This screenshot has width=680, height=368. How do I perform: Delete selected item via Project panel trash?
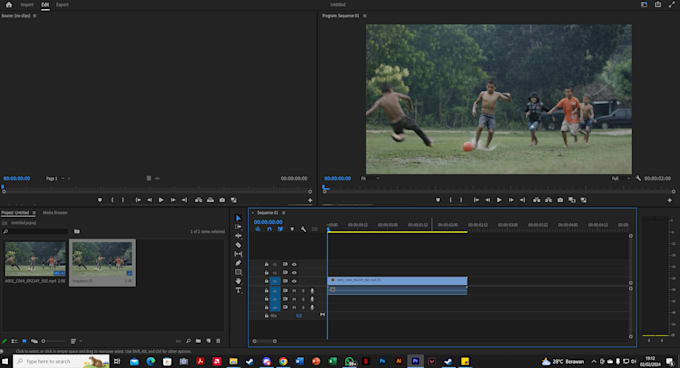[x=218, y=341]
